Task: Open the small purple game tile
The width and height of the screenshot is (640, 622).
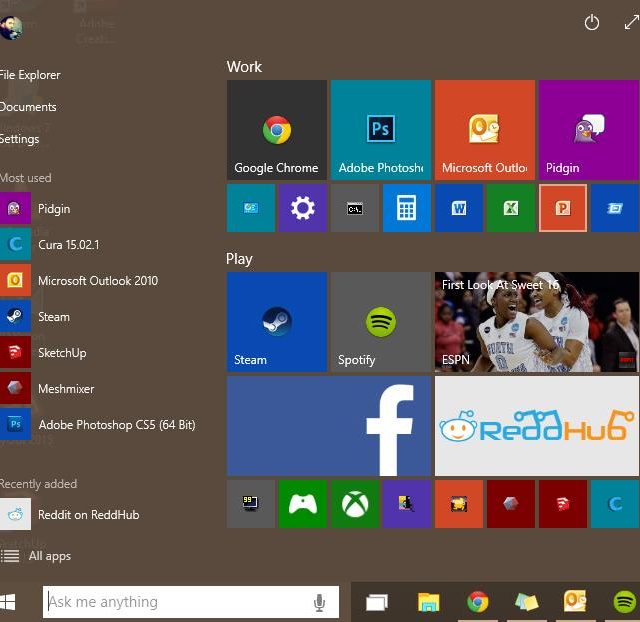Action: 407,504
